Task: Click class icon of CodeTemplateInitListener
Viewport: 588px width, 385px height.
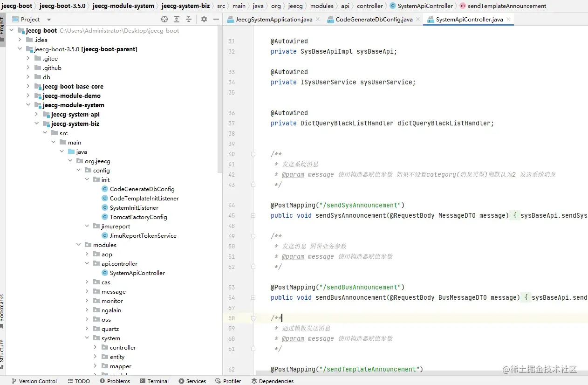Action: tap(105, 198)
